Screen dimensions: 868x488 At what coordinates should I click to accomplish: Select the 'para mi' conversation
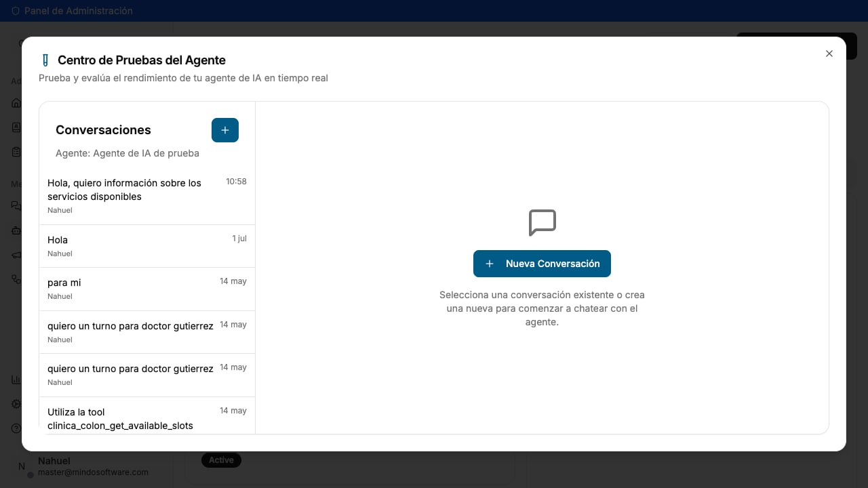(x=147, y=289)
